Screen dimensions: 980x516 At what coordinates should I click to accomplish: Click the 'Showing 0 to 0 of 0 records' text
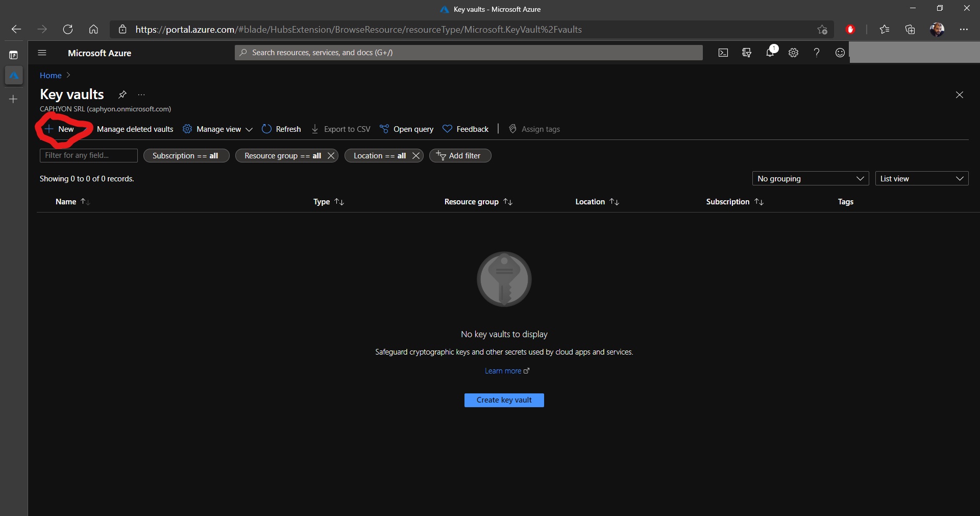pos(87,179)
